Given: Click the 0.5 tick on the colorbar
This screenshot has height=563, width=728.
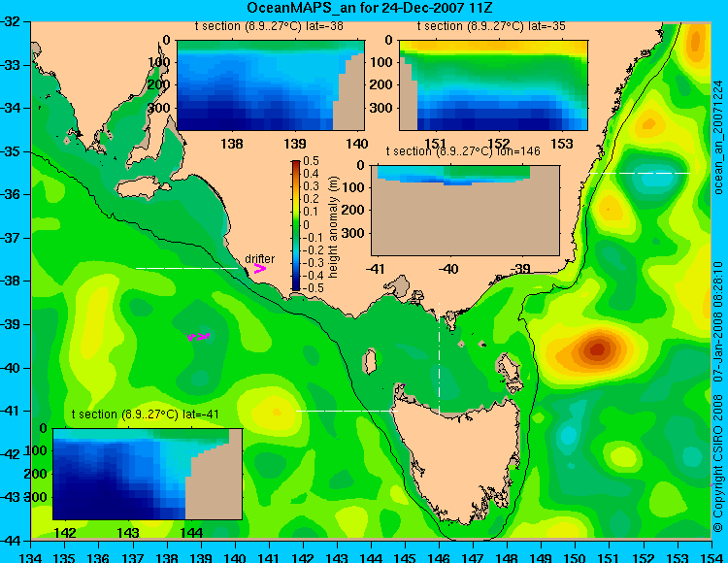Looking at the screenshot, I should coord(311,161).
